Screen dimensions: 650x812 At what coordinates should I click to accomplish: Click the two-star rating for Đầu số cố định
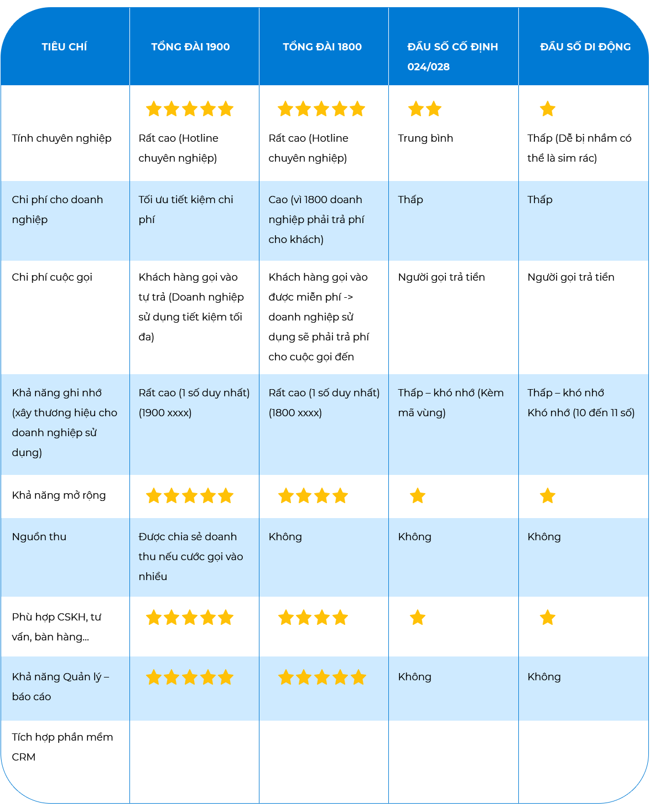(424, 109)
